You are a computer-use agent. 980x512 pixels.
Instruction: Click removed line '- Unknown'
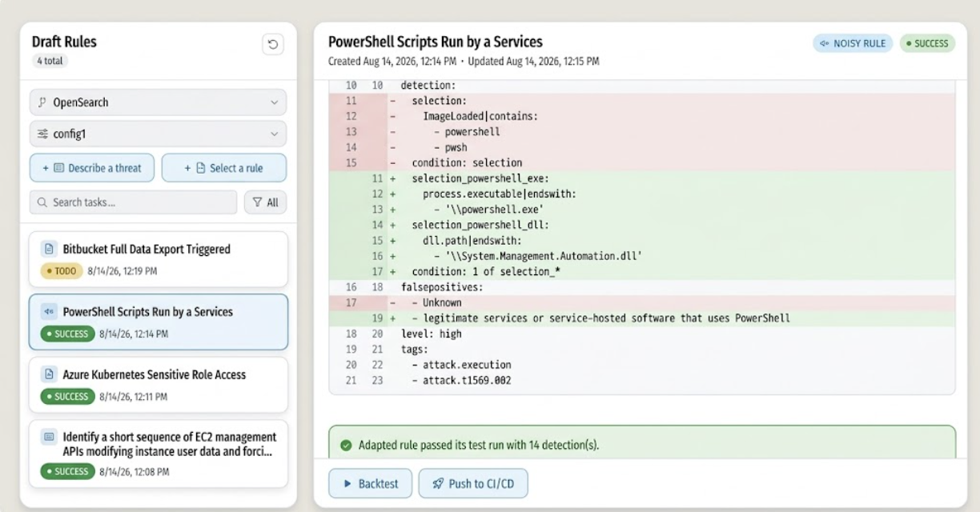click(642, 302)
